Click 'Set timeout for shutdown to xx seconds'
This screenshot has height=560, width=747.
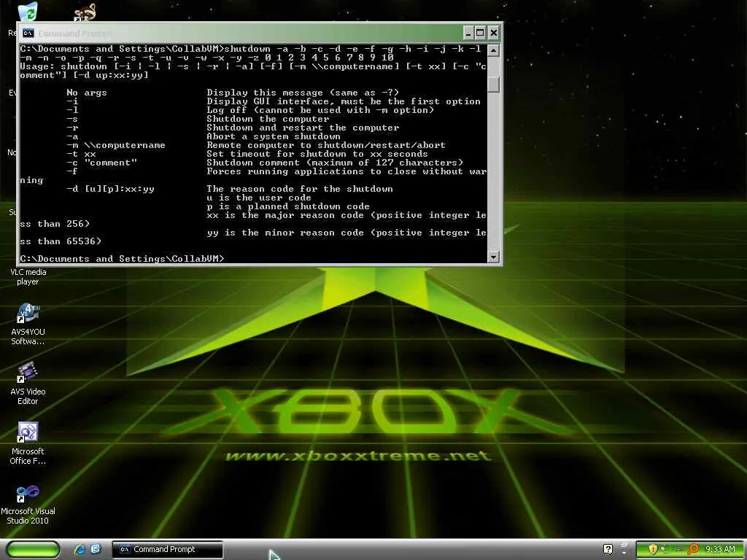[317, 154]
